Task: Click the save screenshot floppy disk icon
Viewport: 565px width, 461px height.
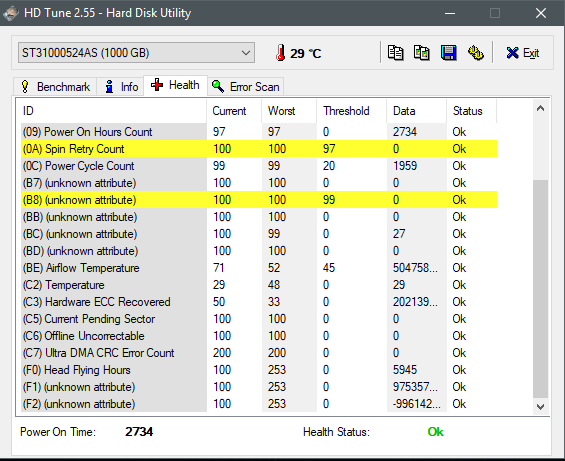Action: (x=449, y=53)
